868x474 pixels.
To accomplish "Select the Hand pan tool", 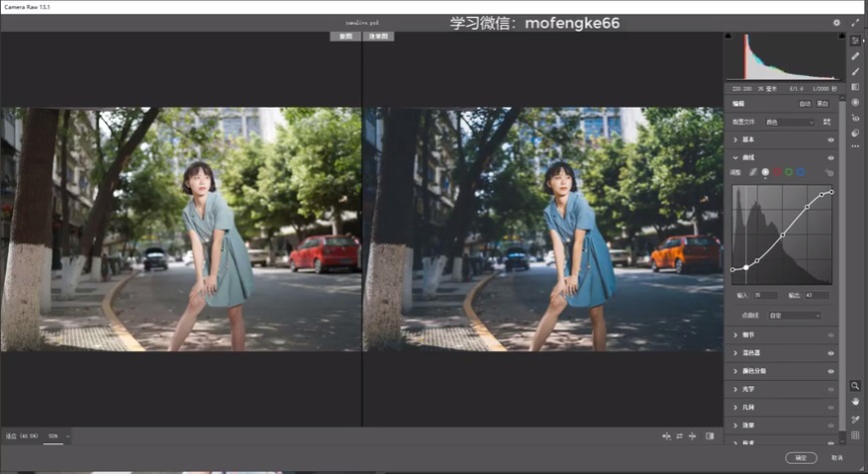I will 855,401.
